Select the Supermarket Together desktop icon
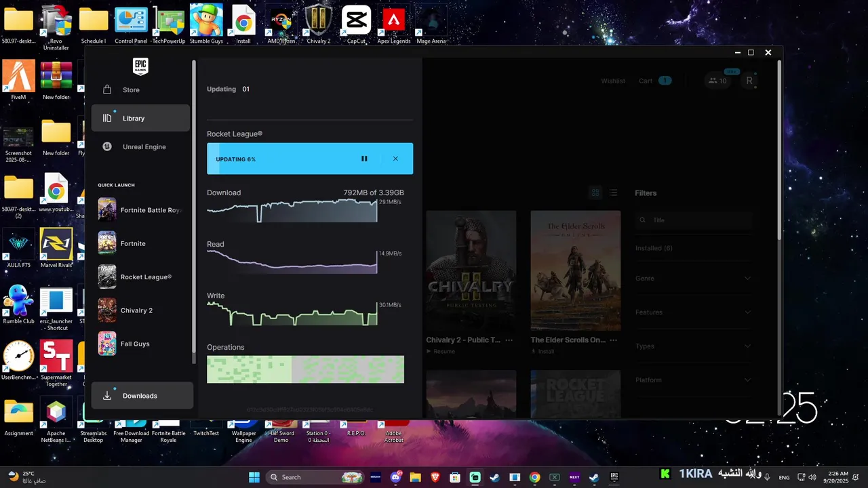The image size is (868, 488). (x=56, y=363)
